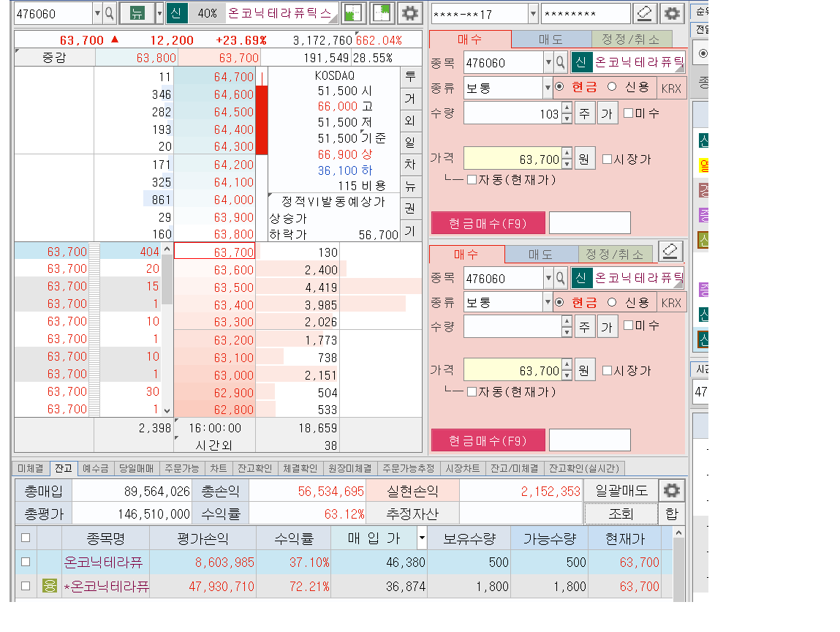Click the 원 button beside the upper price field
Image resolution: width=840 pixels, height=632 pixels.
tap(584, 159)
